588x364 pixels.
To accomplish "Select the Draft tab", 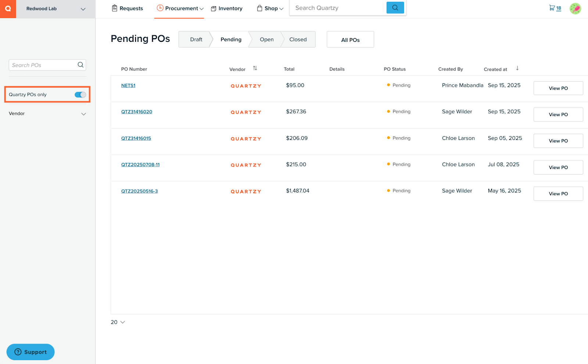I will pyautogui.click(x=196, y=39).
